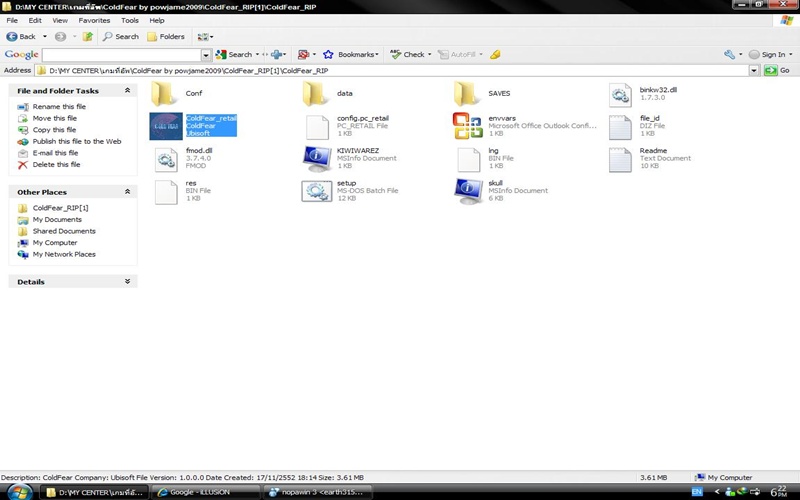Expand the Details panel
Viewport: 800px width, 500px height.
[x=127, y=282]
